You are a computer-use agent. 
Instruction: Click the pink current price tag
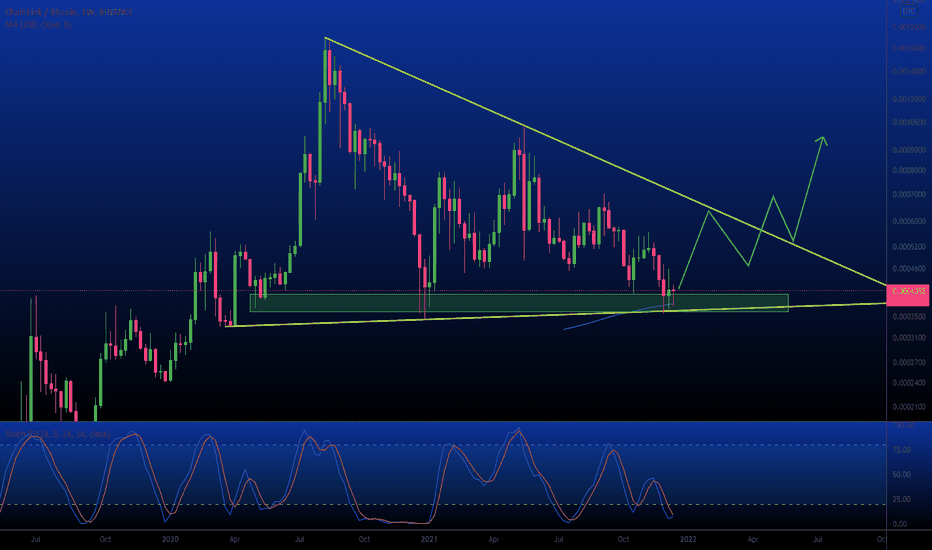907,295
